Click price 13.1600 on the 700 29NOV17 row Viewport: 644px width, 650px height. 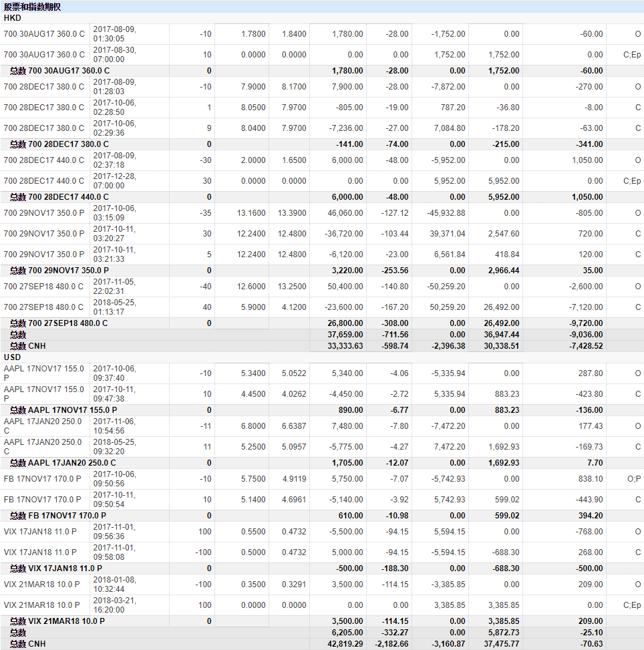251,212
